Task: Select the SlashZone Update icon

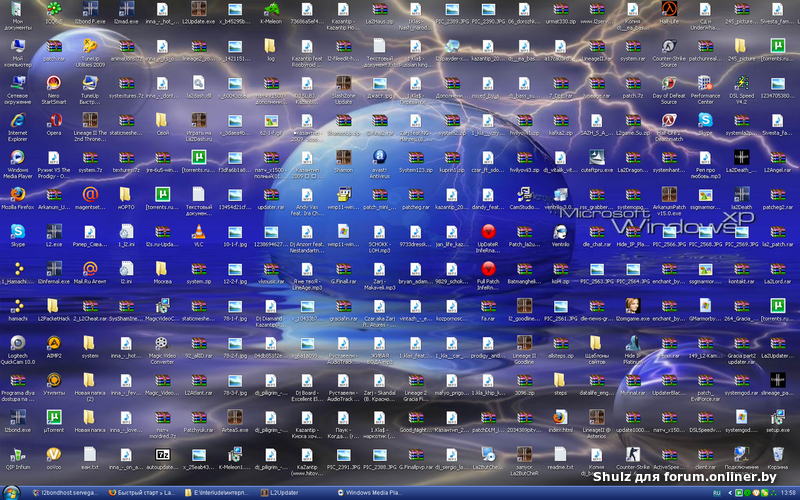Action: tap(343, 83)
